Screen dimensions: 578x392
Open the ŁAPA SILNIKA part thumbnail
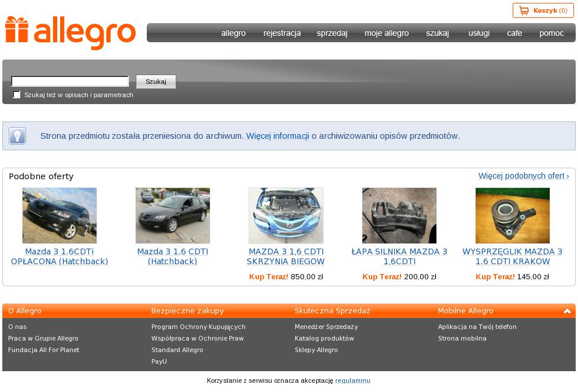(399, 215)
